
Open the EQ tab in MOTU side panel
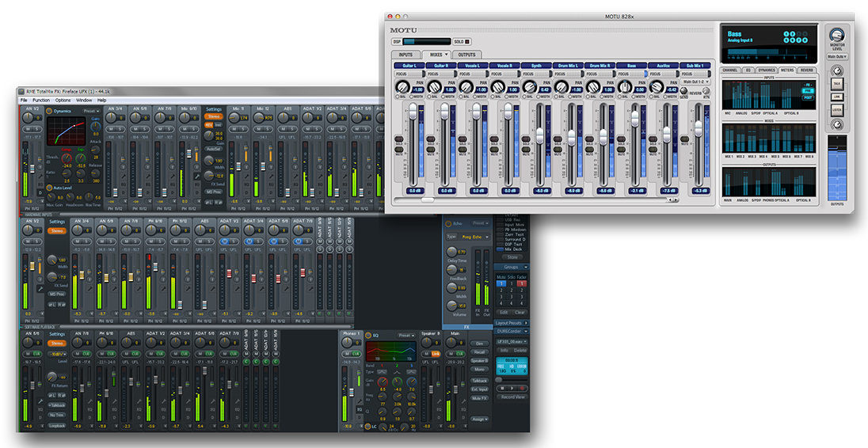(748, 70)
